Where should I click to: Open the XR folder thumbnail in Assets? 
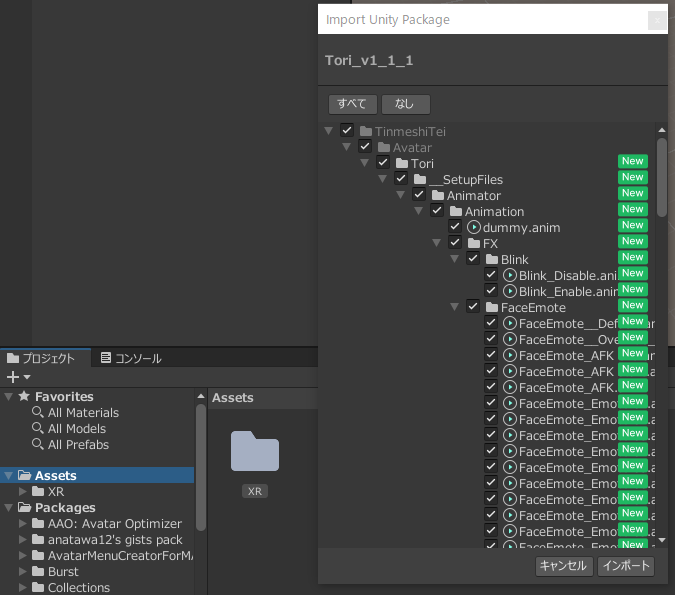[255, 452]
